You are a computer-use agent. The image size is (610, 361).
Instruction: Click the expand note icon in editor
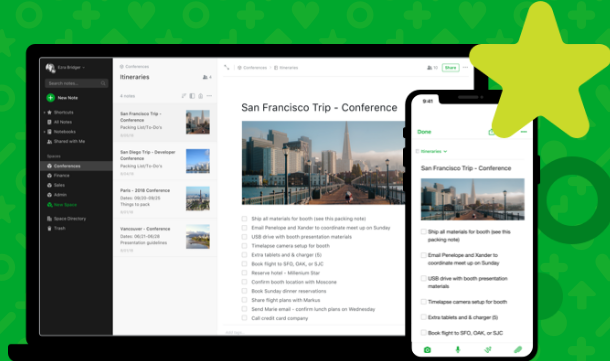[x=227, y=67]
